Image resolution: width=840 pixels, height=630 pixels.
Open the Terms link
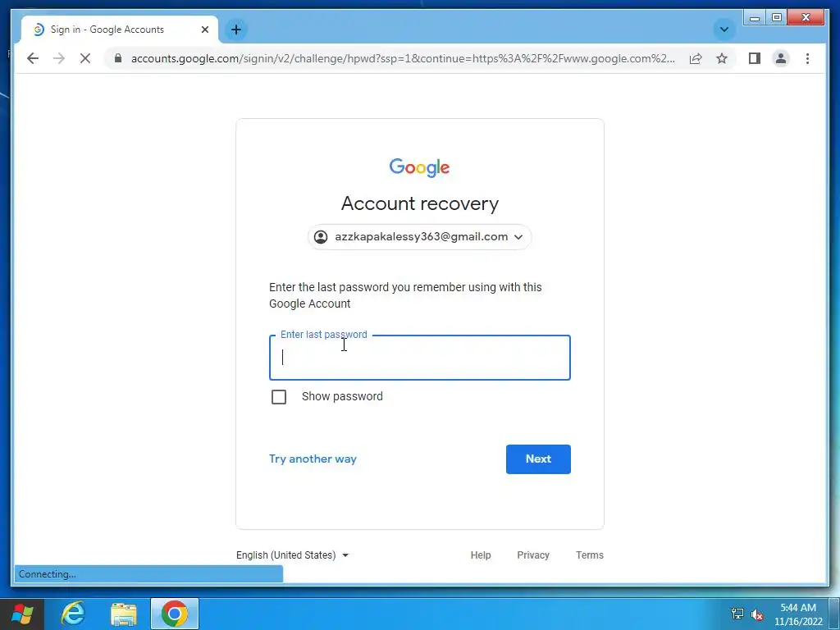coord(589,555)
